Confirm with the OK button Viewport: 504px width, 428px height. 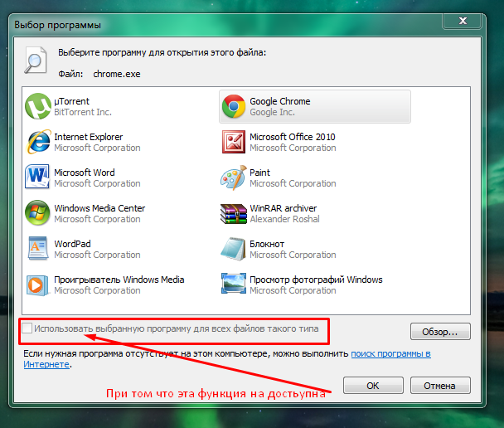pyautogui.click(x=373, y=385)
